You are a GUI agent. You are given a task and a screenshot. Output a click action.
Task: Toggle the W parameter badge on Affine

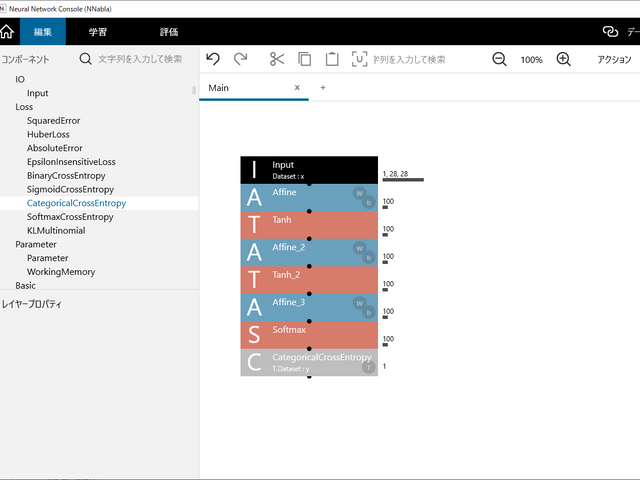(360, 194)
